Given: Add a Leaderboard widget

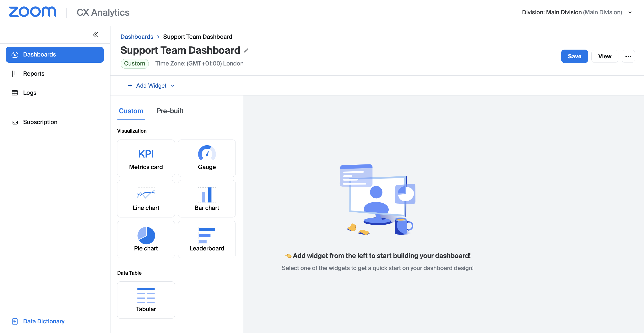Looking at the screenshot, I should coord(206,239).
